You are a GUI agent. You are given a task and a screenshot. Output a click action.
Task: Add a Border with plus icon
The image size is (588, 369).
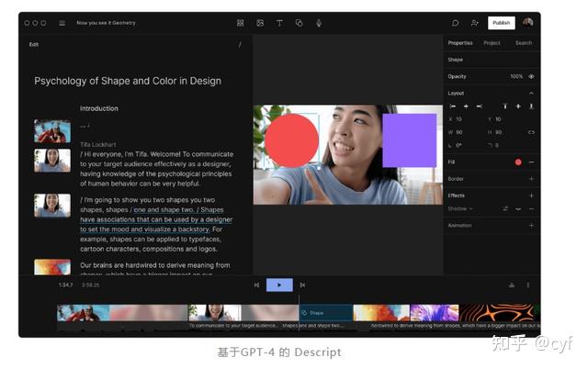click(x=531, y=179)
